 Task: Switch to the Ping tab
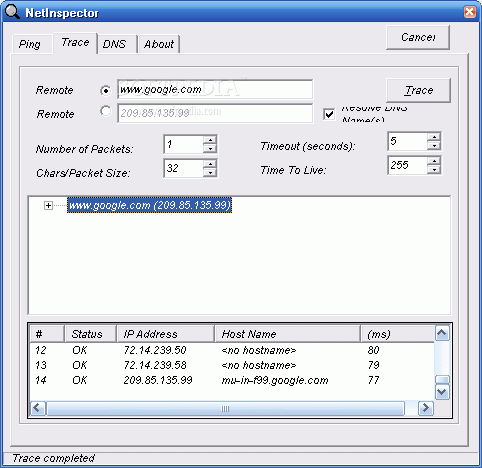[31, 44]
